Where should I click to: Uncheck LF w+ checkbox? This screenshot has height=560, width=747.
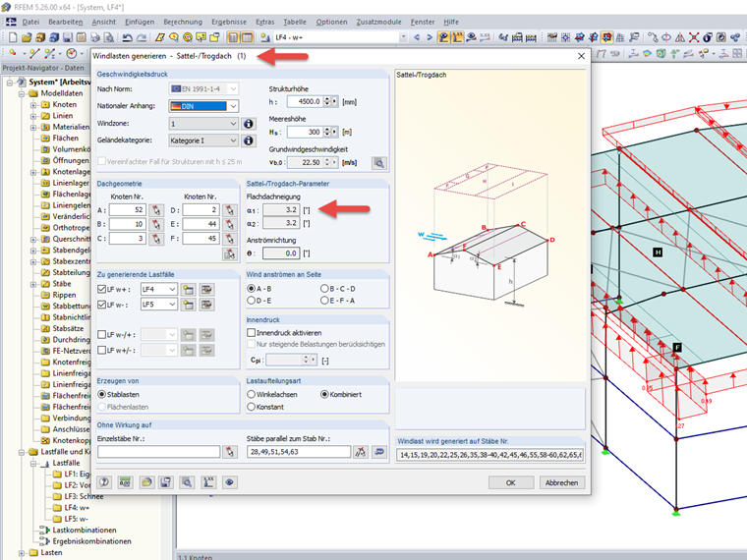(101, 289)
